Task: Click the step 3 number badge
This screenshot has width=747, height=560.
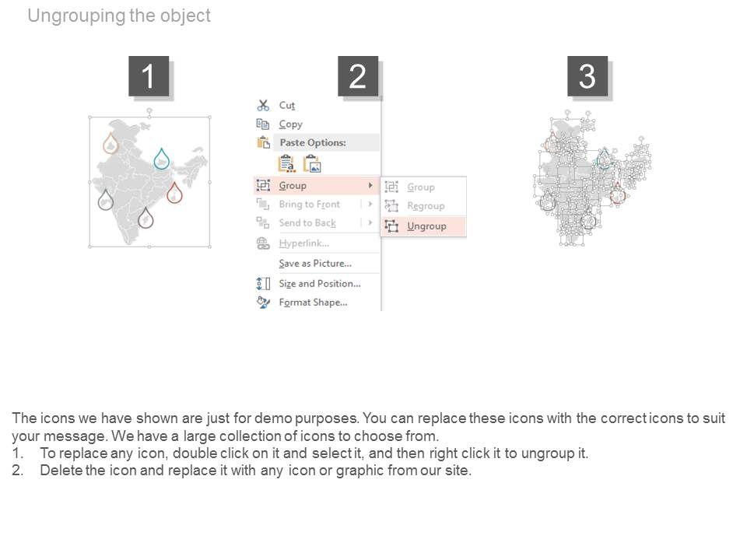Action: click(587, 76)
